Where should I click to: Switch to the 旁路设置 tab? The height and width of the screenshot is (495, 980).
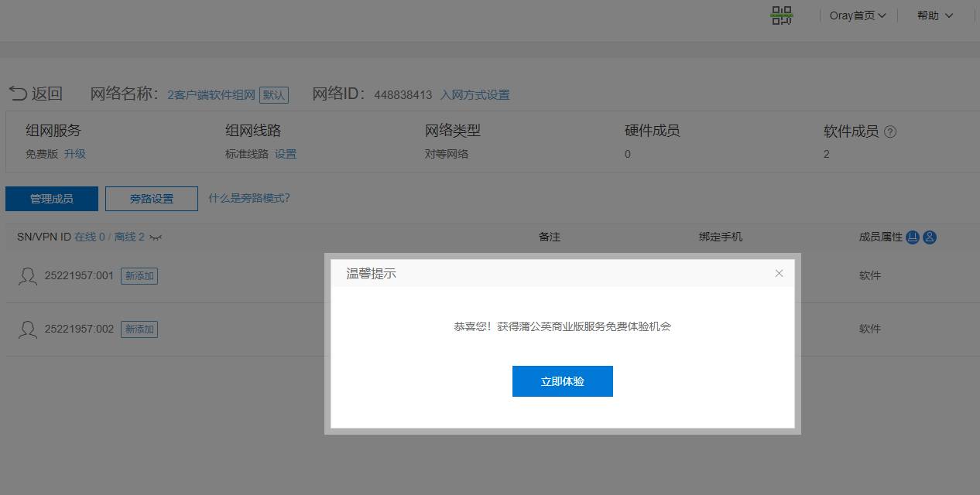[x=151, y=199]
